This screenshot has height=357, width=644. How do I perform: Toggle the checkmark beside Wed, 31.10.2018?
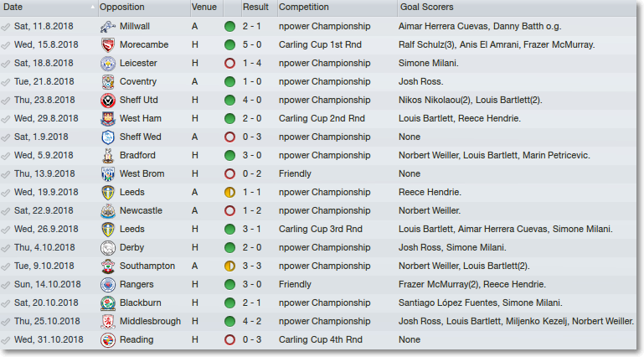[5, 340]
